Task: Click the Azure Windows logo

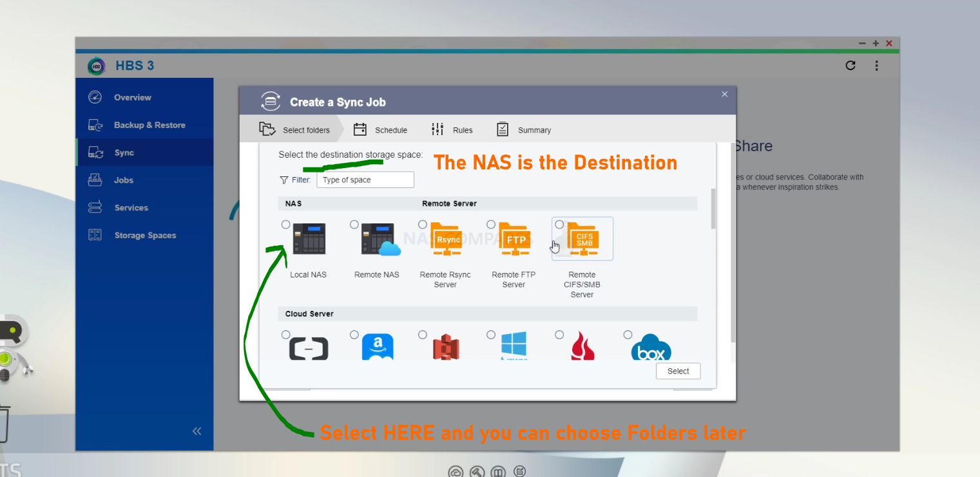Action: click(514, 346)
